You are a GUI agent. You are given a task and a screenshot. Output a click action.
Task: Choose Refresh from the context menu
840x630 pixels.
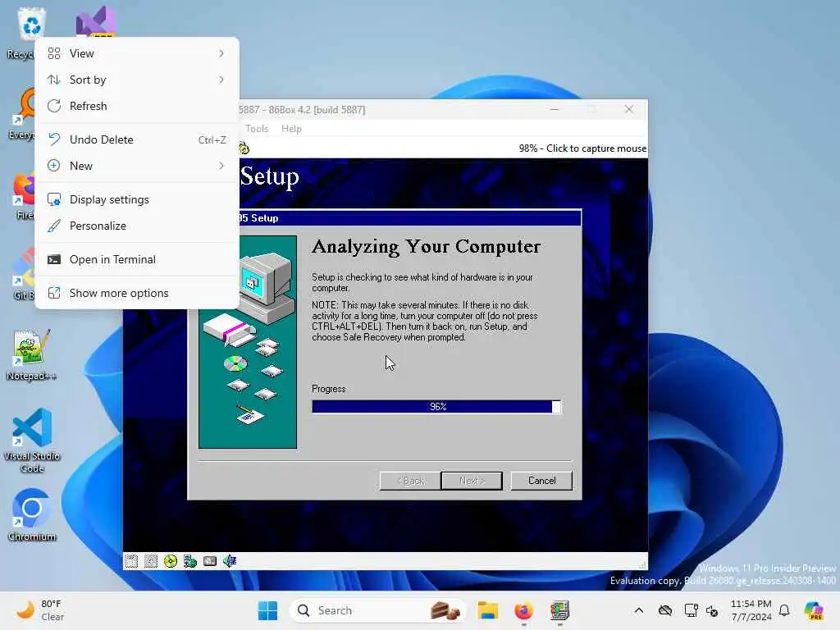(x=137, y=106)
